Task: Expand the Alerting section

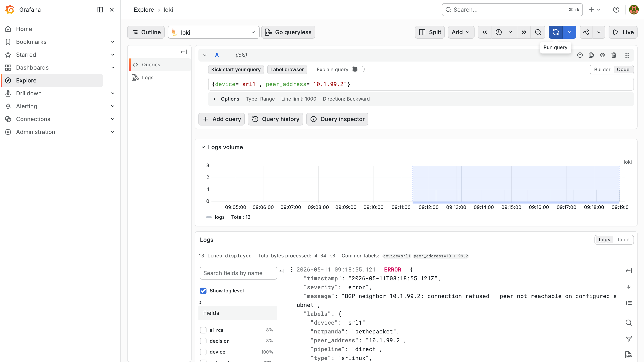Action: [x=113, y=106]
